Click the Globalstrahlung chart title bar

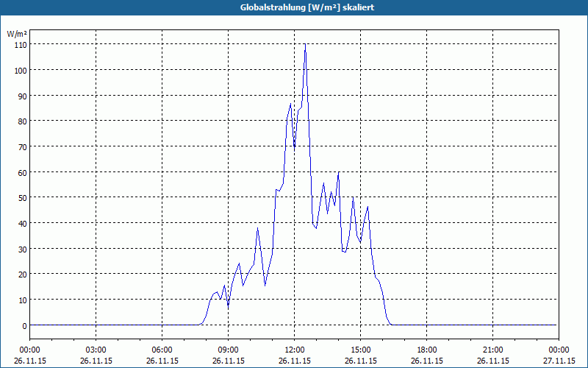tap(294, 7)
